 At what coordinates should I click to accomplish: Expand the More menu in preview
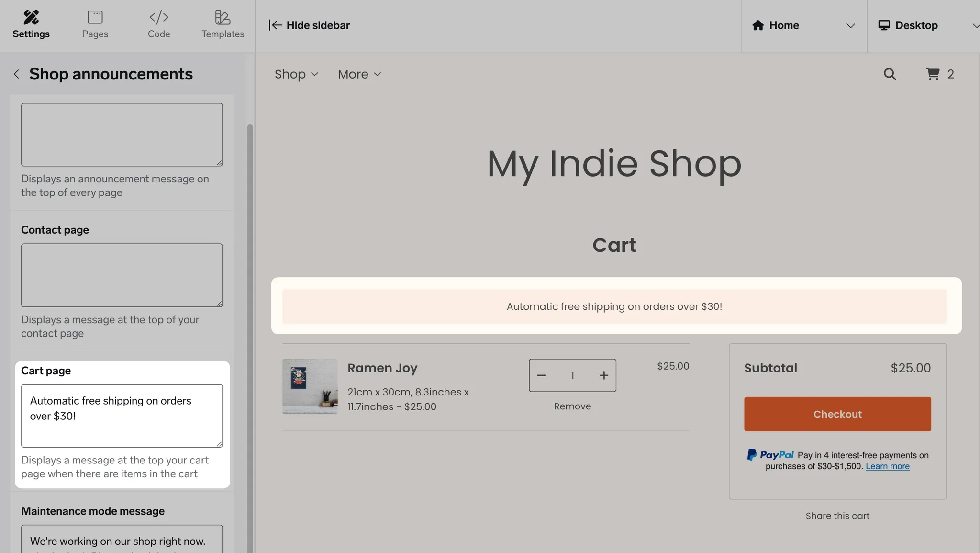coord(359,74)
